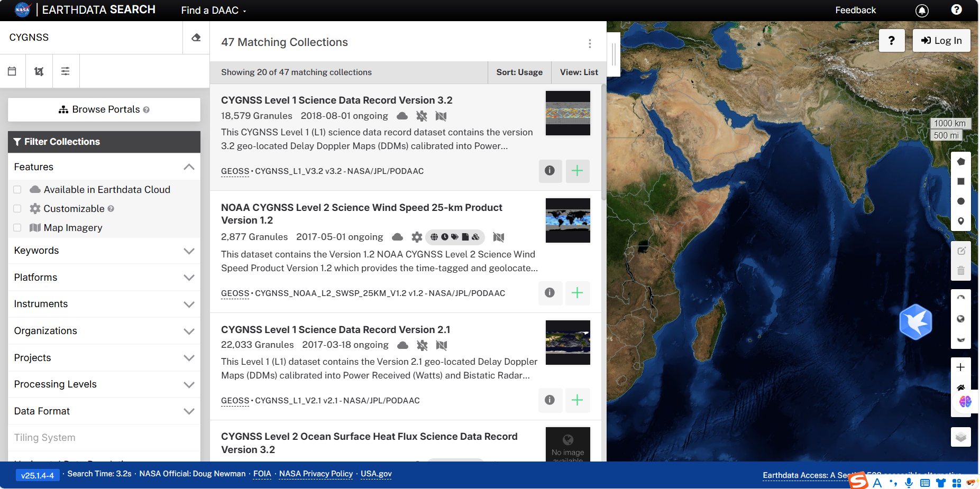Add CYGNSS Level 1 Version 3.2 to project
The width and height of the screenshot is (980, 489).
point(578,171)
